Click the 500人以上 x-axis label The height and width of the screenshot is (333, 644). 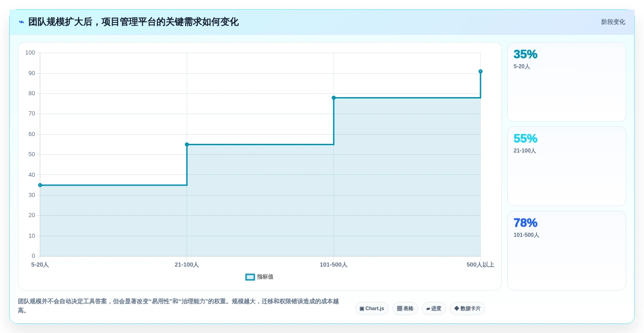pos(480,265)
